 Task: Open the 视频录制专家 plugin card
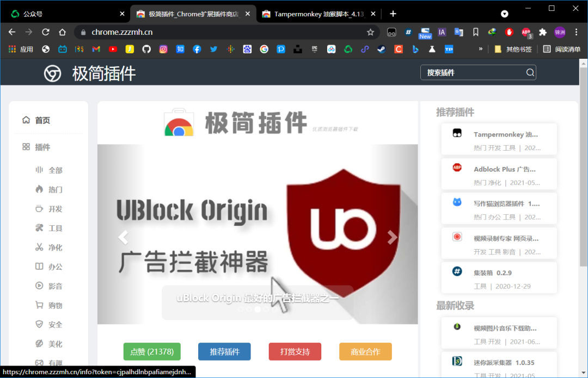[x=499, y=244]
